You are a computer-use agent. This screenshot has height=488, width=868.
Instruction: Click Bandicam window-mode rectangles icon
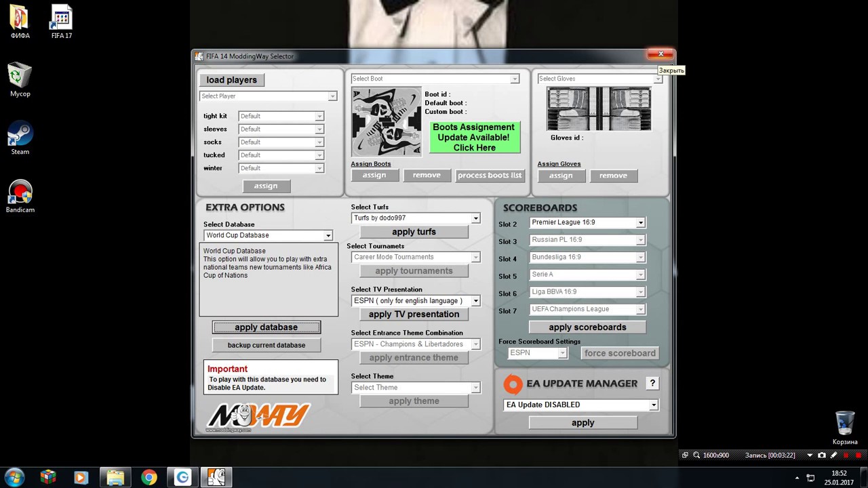[x=685, y=455]
